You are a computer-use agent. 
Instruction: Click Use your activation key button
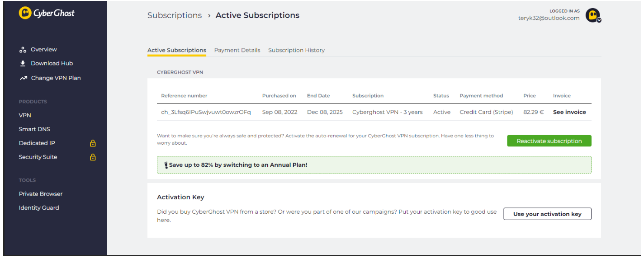(x=547, y=214)
